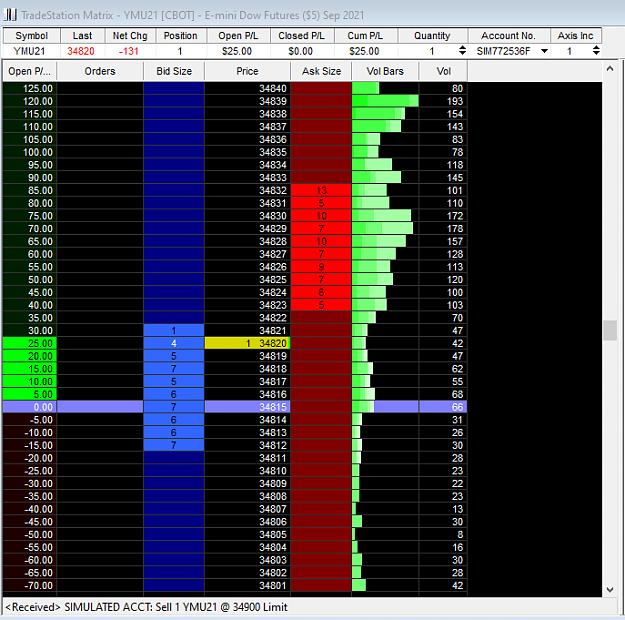Screen dimensions: 625x620
Task: Click the Last column header
Action: point(83,36)
